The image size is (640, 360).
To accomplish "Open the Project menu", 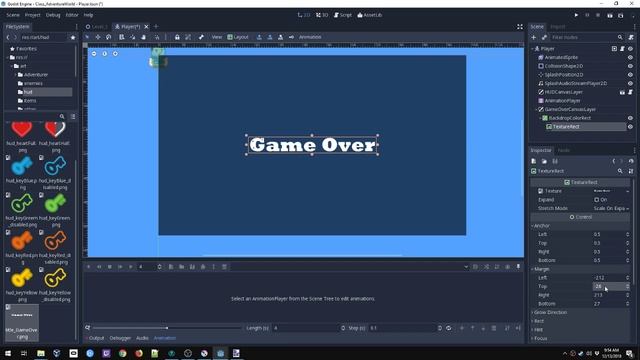I will coord(33,15).
